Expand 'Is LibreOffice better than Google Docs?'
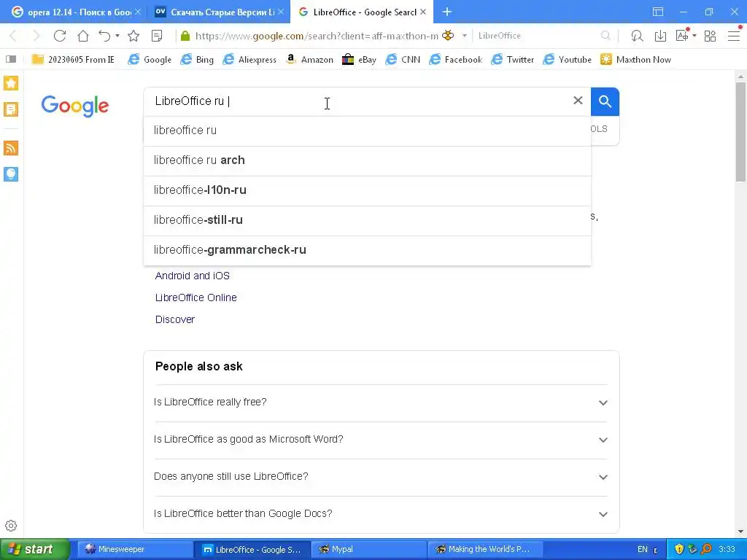Viewport: 747px width, 560px height. point(381,514)
